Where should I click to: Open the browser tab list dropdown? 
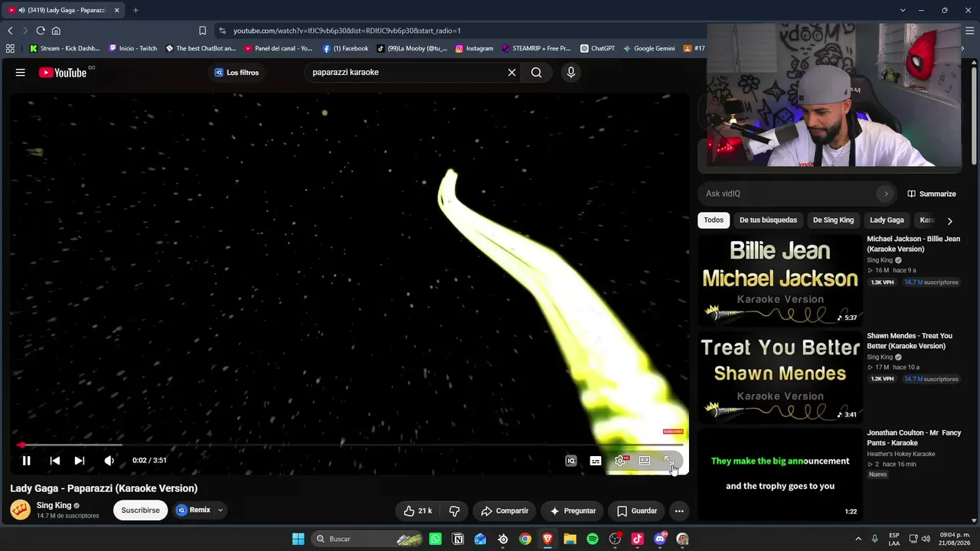[903, 10]
